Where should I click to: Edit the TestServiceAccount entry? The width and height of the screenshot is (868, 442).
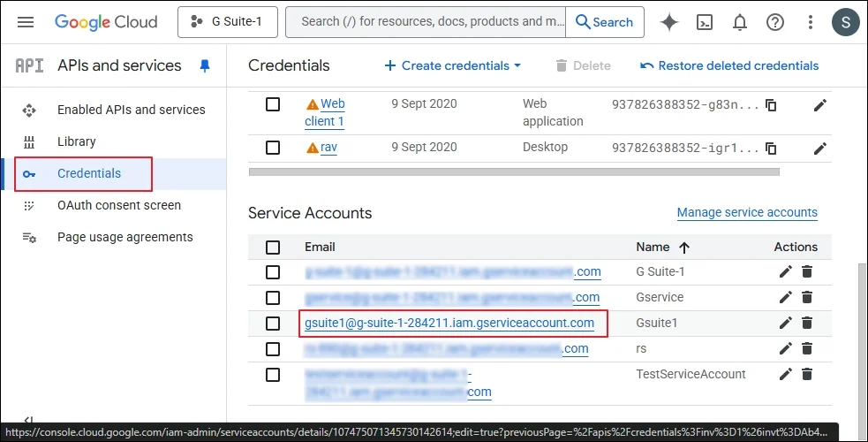point(786,374)
